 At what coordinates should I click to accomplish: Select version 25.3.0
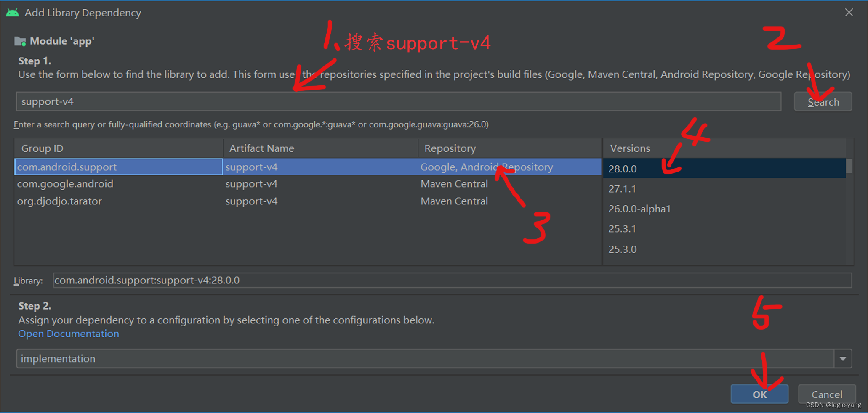(724, 249)
